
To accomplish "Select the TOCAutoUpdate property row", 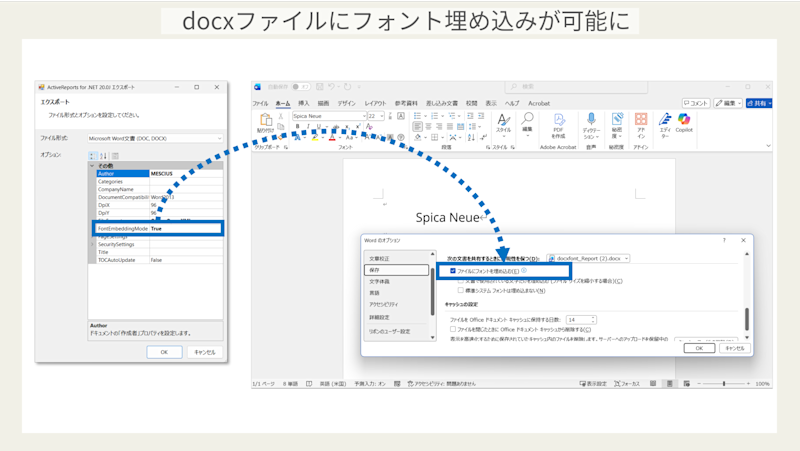I will (160, 260).
